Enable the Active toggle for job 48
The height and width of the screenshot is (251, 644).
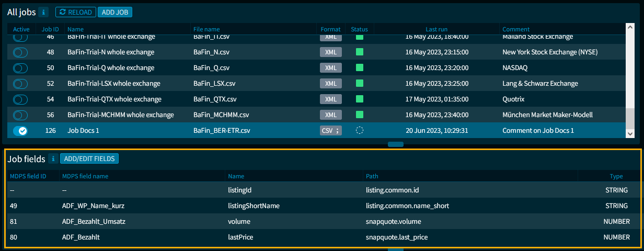(20, 52)
